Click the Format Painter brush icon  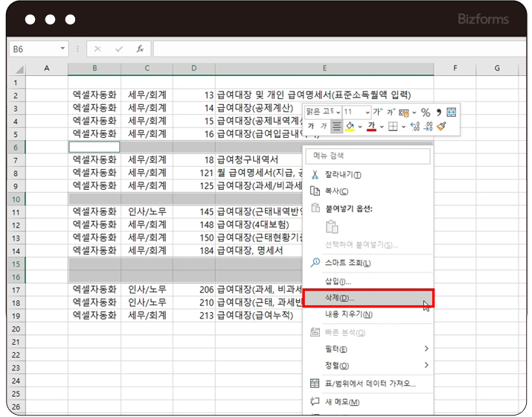click(440, 127)
